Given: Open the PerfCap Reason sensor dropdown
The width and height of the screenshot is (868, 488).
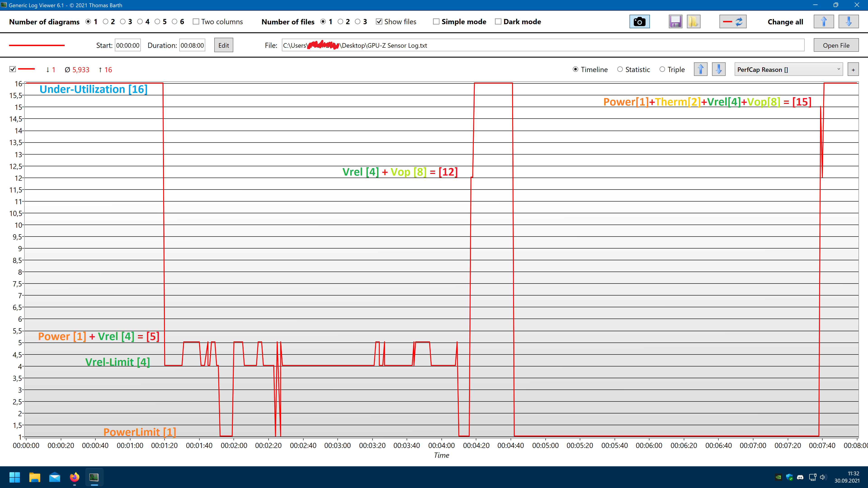Looking at the screenshot, I should click(788, 70).
